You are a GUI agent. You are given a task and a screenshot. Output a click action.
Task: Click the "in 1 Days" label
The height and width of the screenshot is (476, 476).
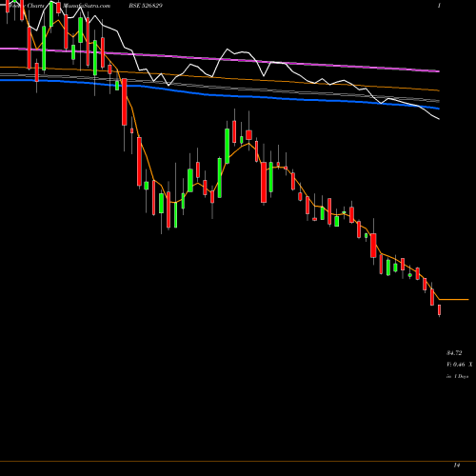click(x=457, y=376)
